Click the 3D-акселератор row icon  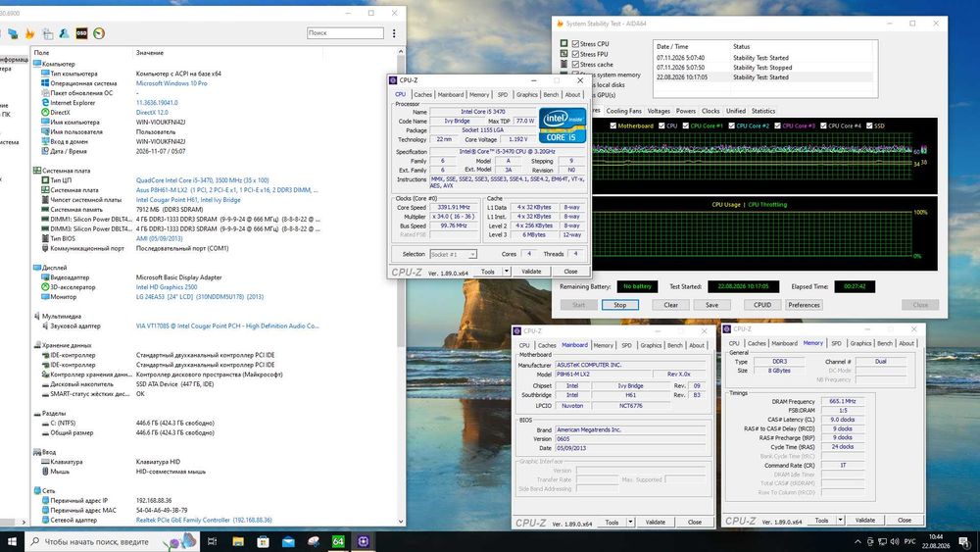pos(45,287)
